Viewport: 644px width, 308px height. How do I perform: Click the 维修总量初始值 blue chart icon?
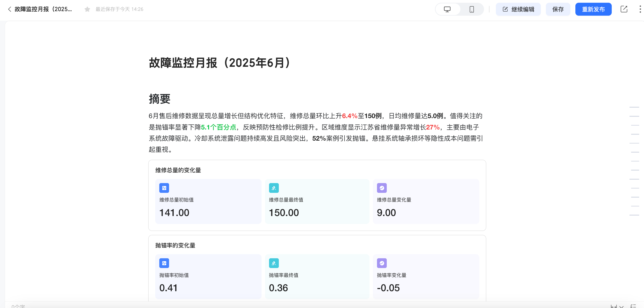coord(164,188)
